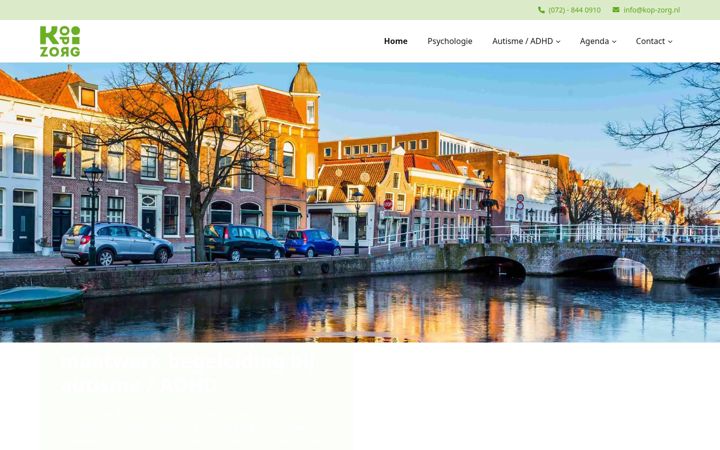Open the Autisme / ADHD menu item
The width and height of the screenshot is (720, 450).
(x=523, y=41)
